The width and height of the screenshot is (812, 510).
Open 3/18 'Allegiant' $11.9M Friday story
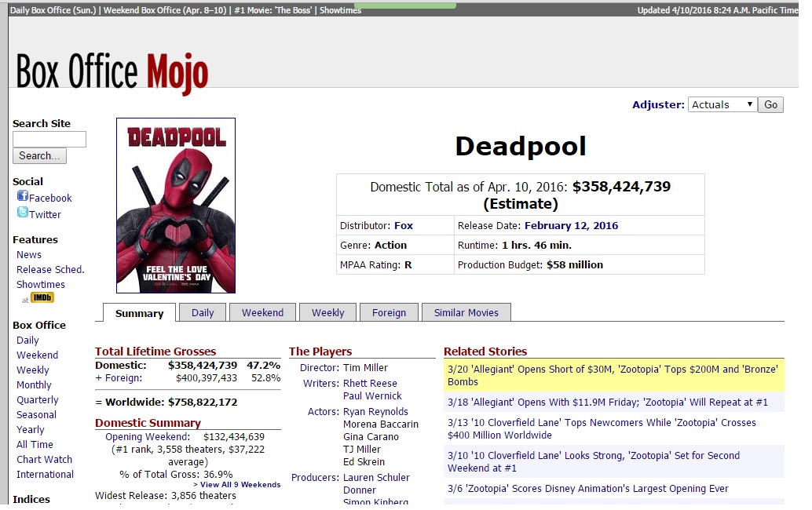(608, 403)
